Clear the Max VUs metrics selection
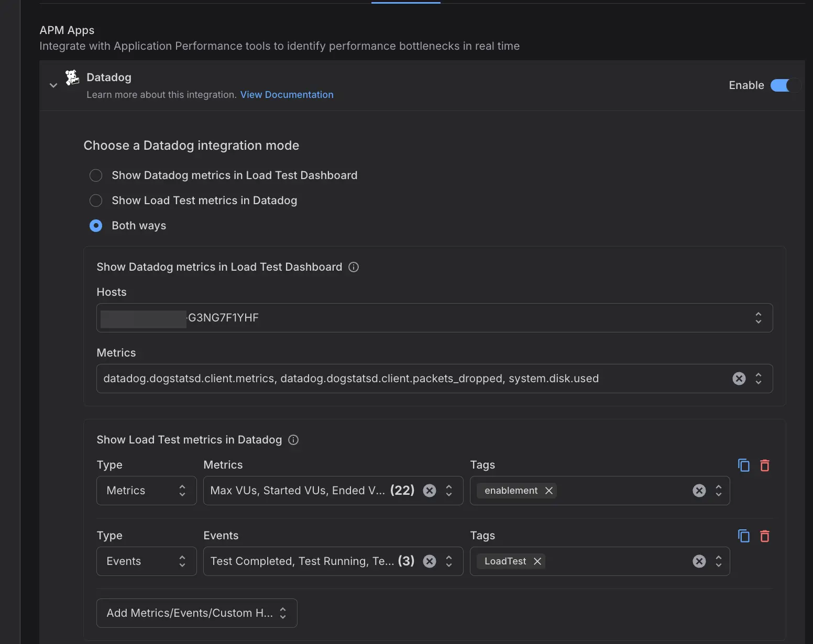 coord(430,491)
